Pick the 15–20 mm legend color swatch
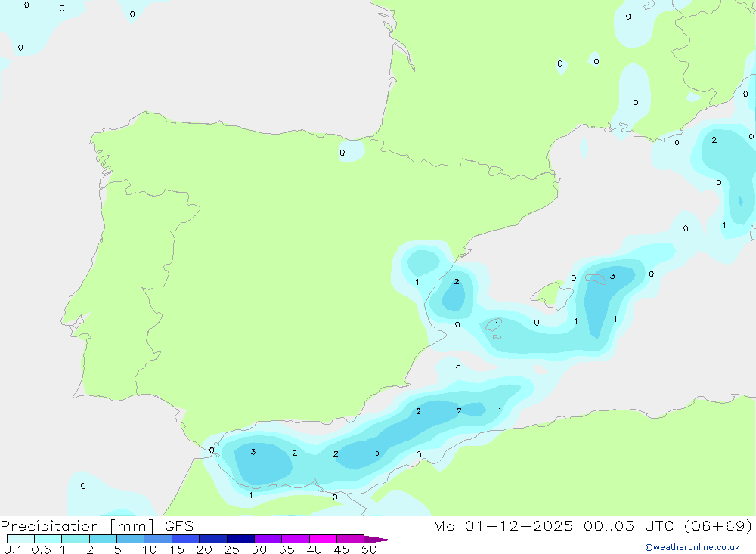 pyautogui.click(x=186, y=539)
